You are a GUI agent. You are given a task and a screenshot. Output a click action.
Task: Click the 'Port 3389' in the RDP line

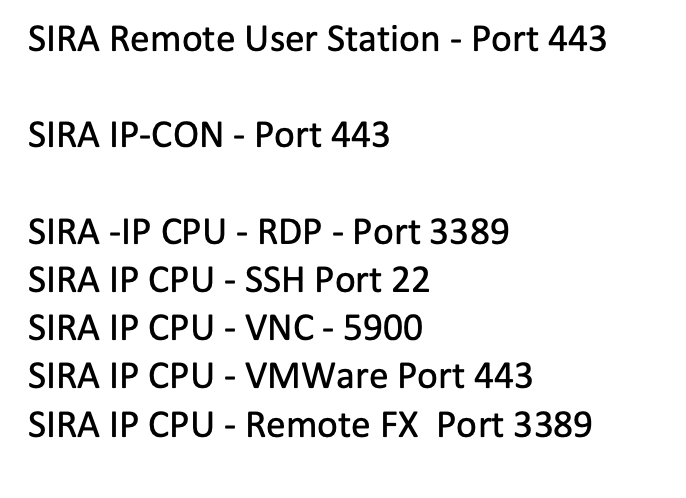(431, 231)
